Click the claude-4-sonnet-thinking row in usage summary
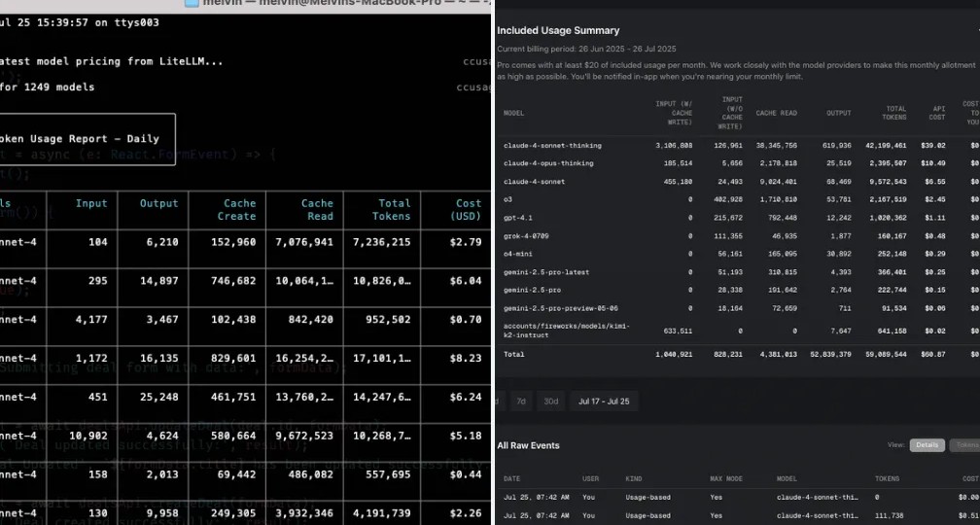The width and height of the screenshot is (980, 525). click(x=552, y=146)
